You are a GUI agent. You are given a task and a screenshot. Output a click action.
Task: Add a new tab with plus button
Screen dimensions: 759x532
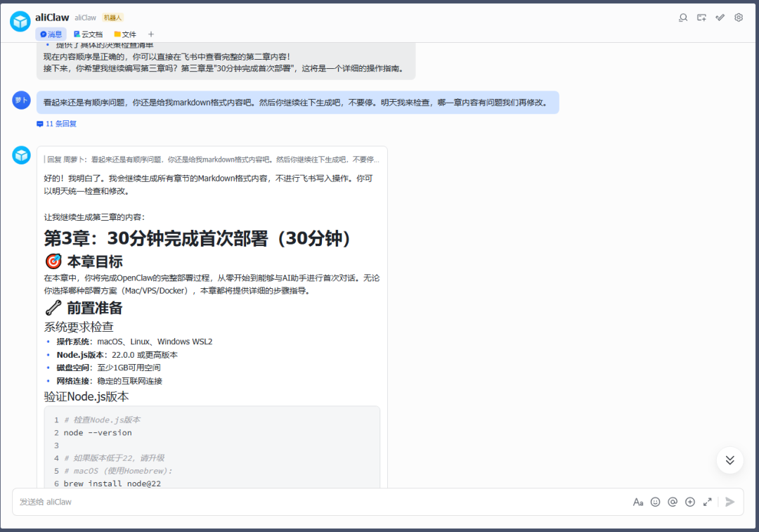tap(151, 34)
